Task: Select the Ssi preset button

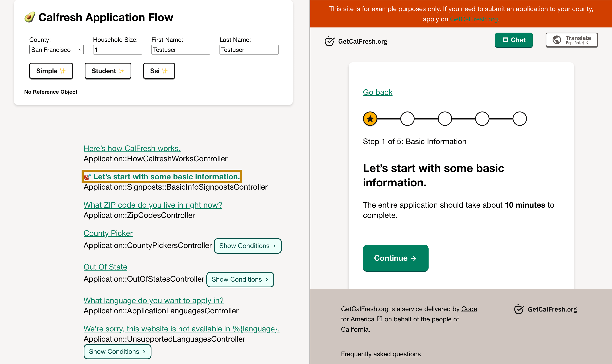Action: [x=159, y=71]
